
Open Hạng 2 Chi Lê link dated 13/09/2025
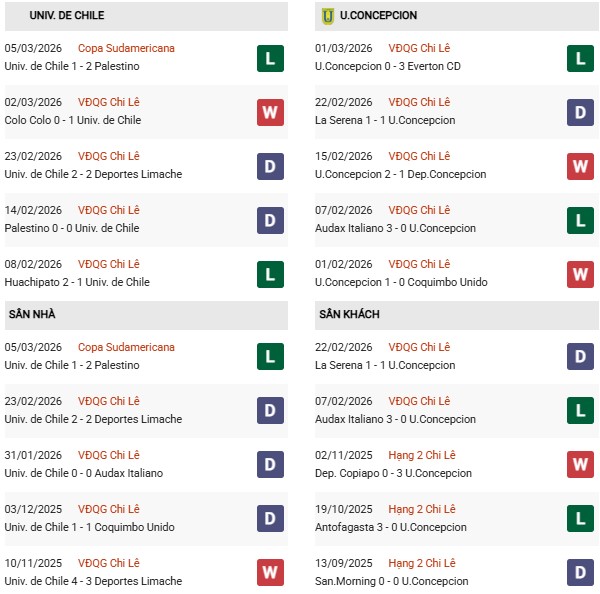click(x=422, y=563)
